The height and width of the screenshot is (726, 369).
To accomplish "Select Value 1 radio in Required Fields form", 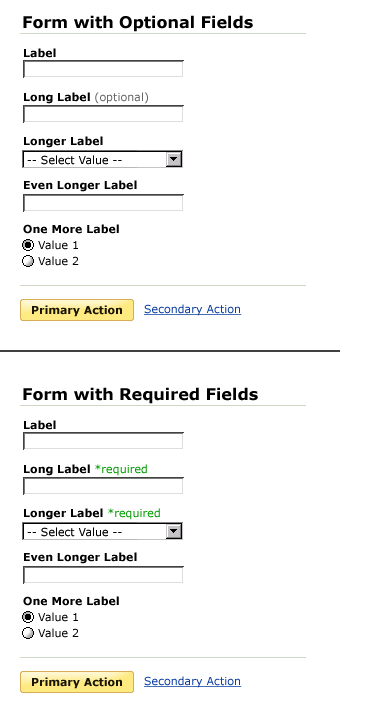I will click(x=28, y=617).
